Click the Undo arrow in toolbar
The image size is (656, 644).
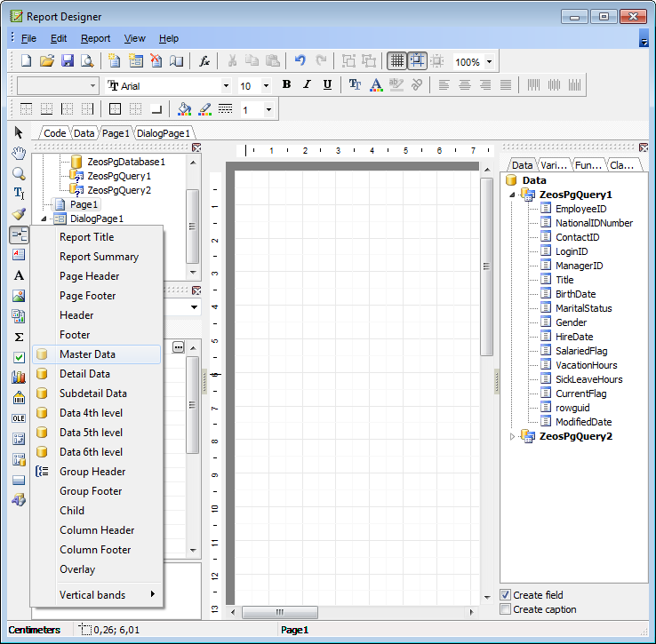(300, 61)
